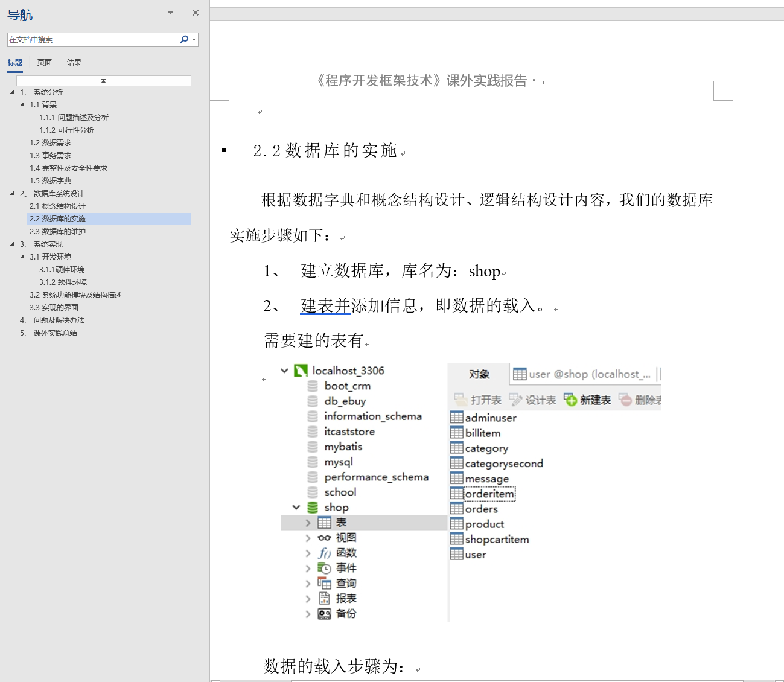Click the 设计表 icon
Viewport: 784px width, 682px height.
click(x=515, y=400)
